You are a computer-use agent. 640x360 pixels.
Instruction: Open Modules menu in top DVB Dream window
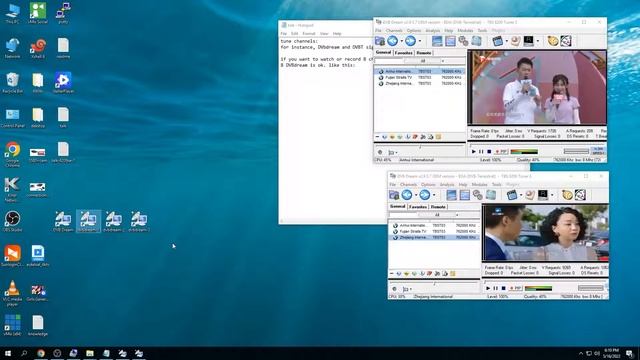[x=465, y=31]
